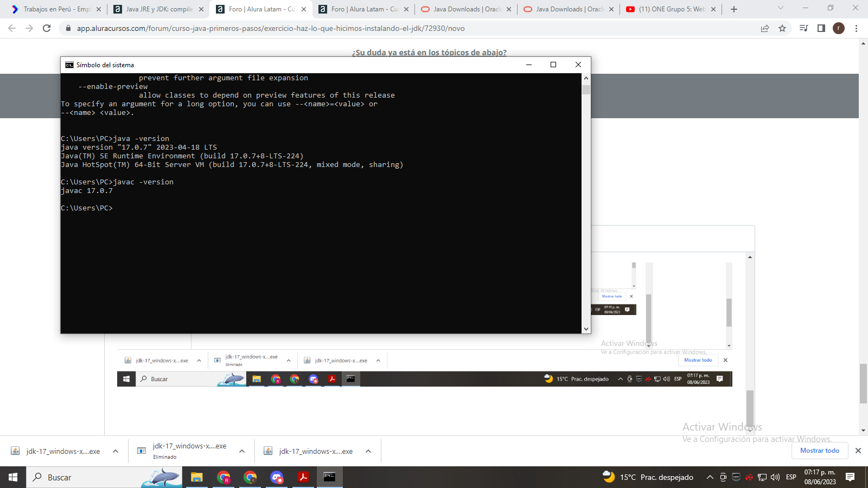
Task: Bookmark this page with star
Action: tap(782, 28)
